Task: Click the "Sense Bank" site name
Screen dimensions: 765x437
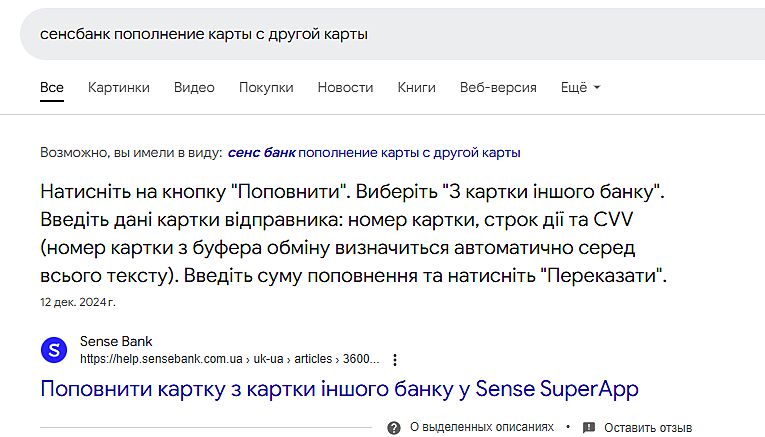Action: click(x=116, y=342)
